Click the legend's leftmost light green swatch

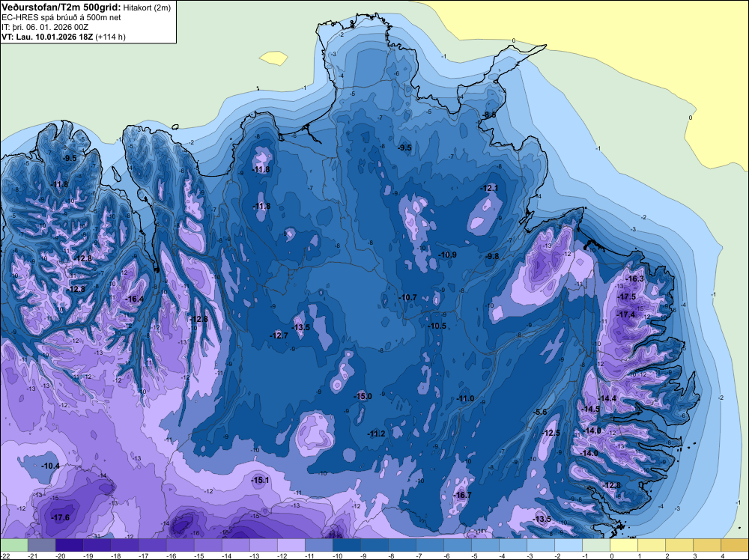pos(14,545)
